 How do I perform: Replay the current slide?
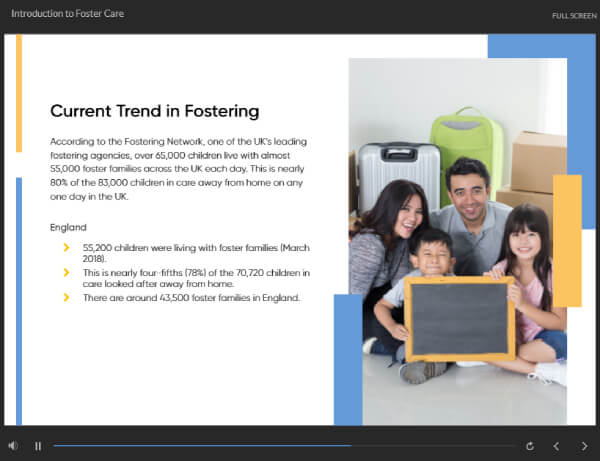click(529, 446)
